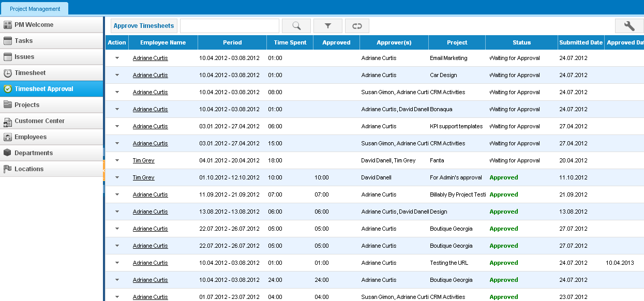Open action dropdown for For Admin's approval row

click(117, 177)
